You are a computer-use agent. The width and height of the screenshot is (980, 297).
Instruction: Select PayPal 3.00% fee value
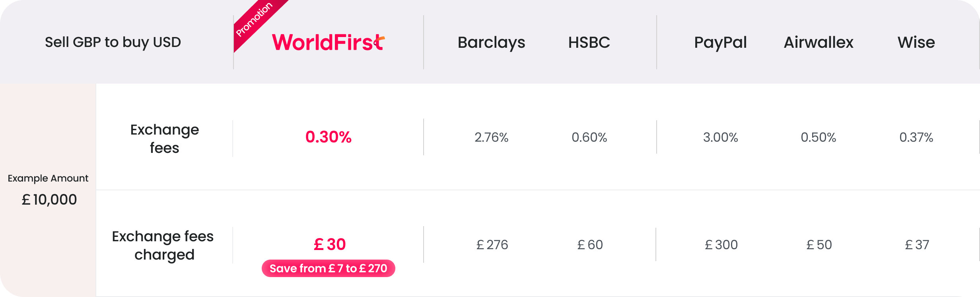pyautogui.click(x=720, y=137)
